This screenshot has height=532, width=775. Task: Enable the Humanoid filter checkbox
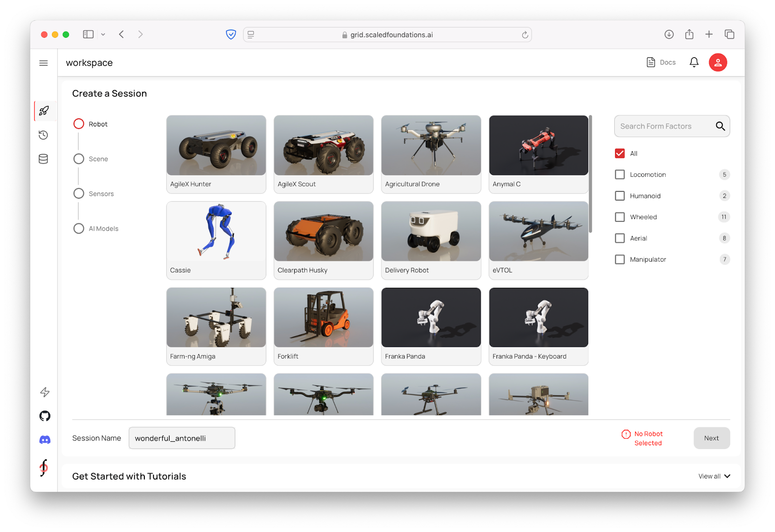click(x=620, y=196)
